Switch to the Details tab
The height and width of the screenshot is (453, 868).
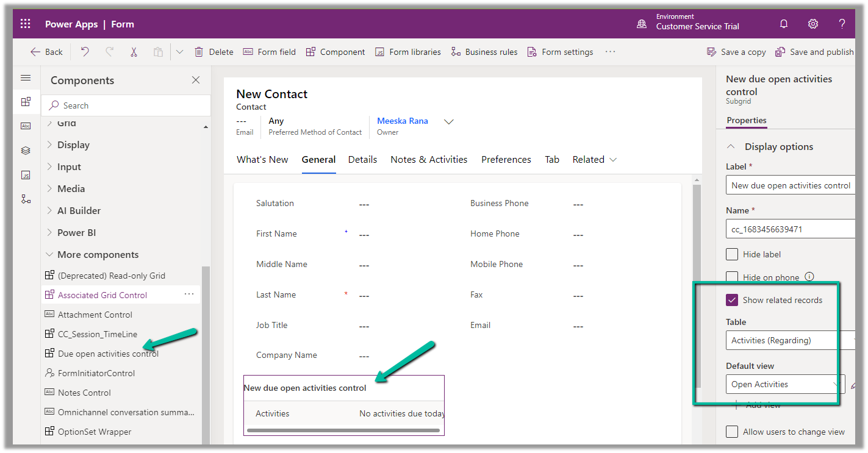(x=362, y=160)
